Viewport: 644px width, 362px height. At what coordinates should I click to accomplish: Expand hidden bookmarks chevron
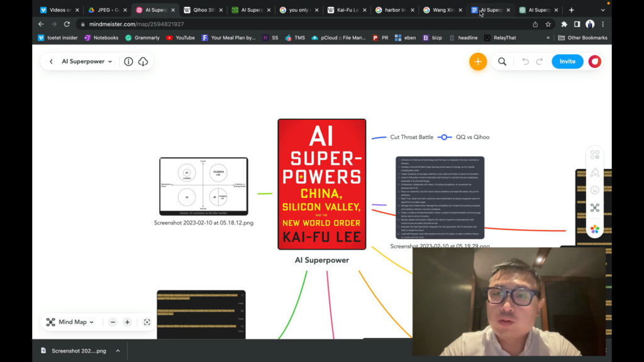point(548,38)
